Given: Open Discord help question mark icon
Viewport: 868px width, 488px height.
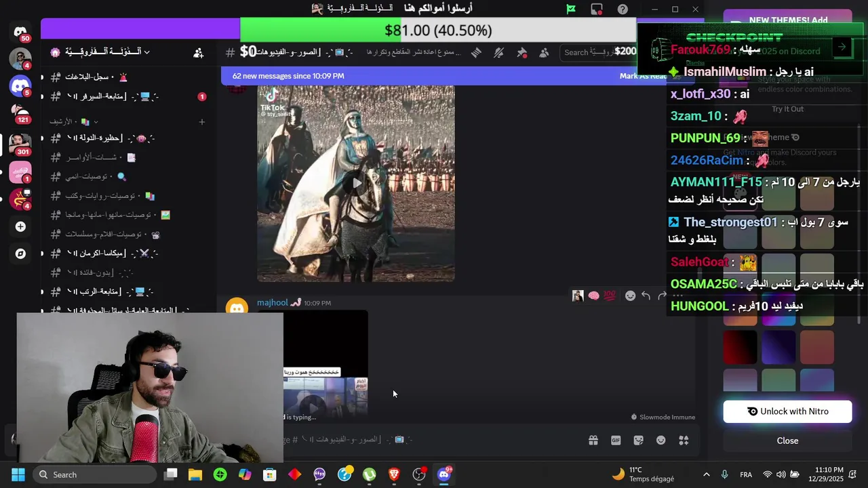Looking at the screenshot, I should (x=623, y=9).
